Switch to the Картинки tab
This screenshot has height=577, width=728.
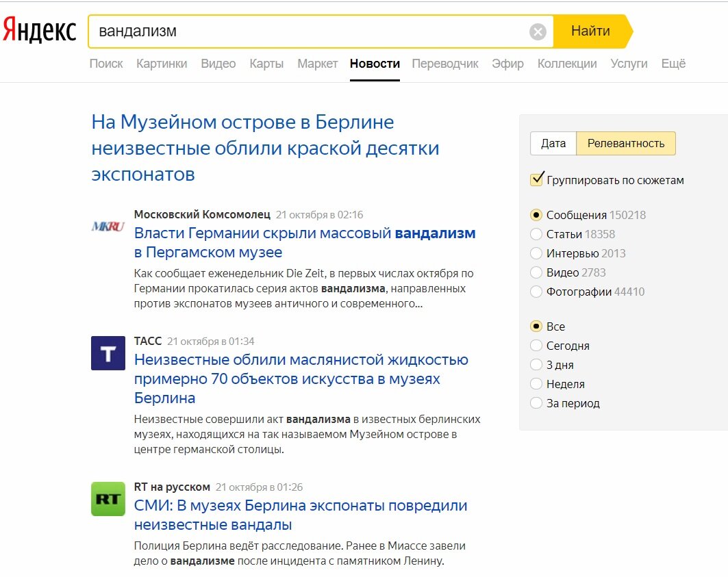click(162, 64)
